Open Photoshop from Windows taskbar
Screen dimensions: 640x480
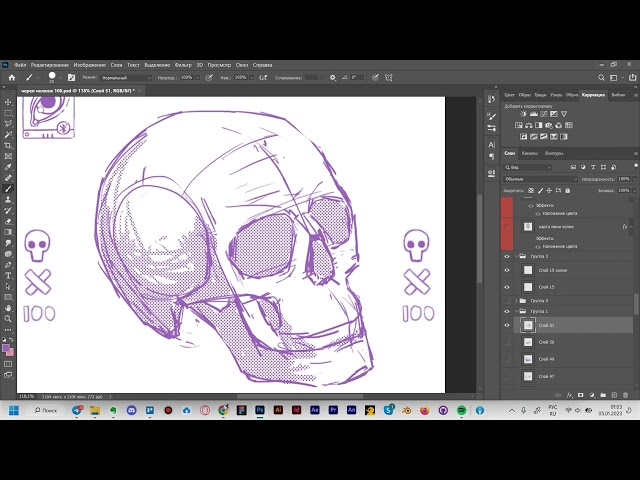[x=260, y=410]
